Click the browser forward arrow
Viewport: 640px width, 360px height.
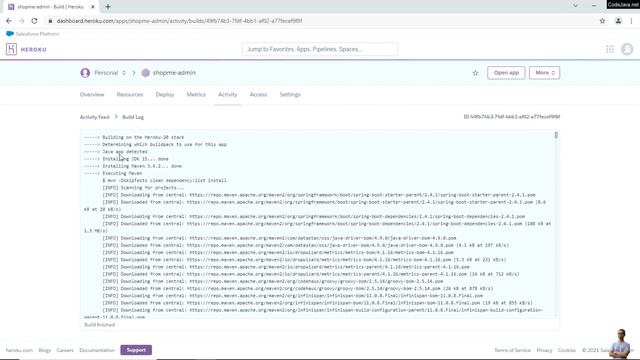21,21
